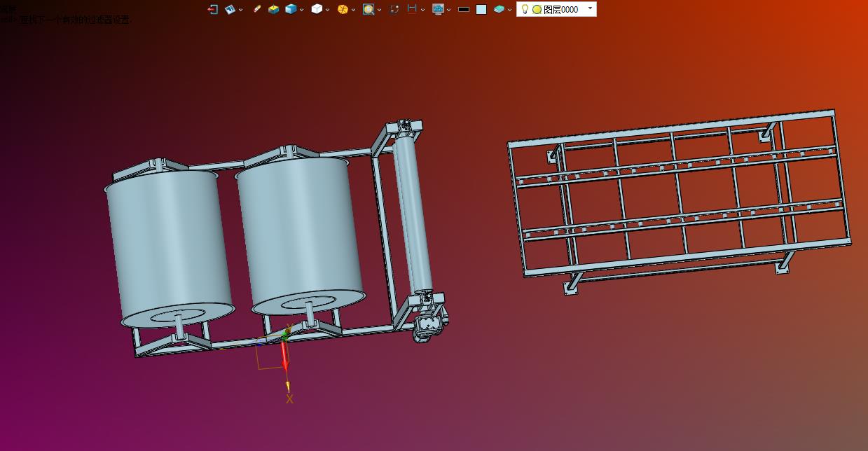Screen dimensions: 868x451
Task: Select the H-shaped dimension measure icon
Action: pos(412,8)
